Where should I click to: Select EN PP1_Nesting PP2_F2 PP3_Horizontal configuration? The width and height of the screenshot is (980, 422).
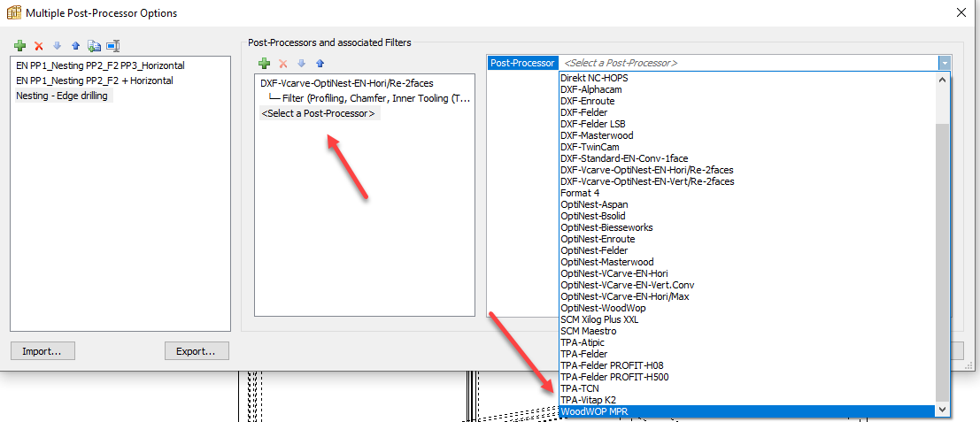(101, 65)
